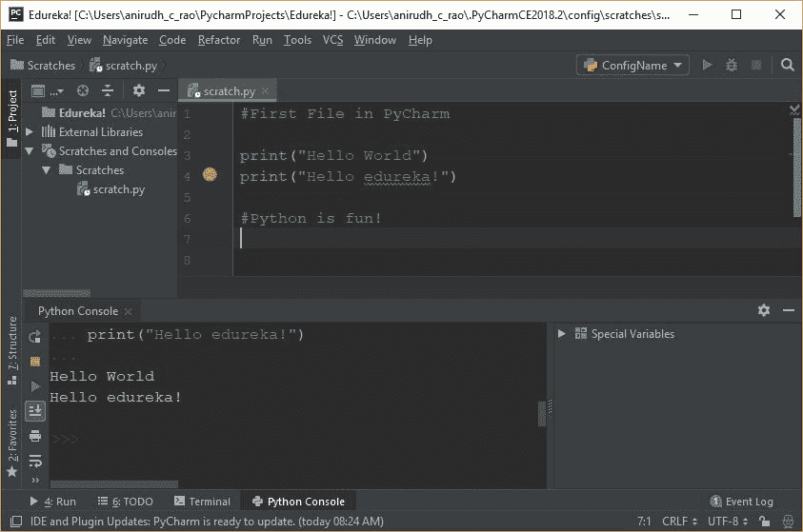Click the 7:1 cursor position indicator
The image size is (803, 532).
644,522
